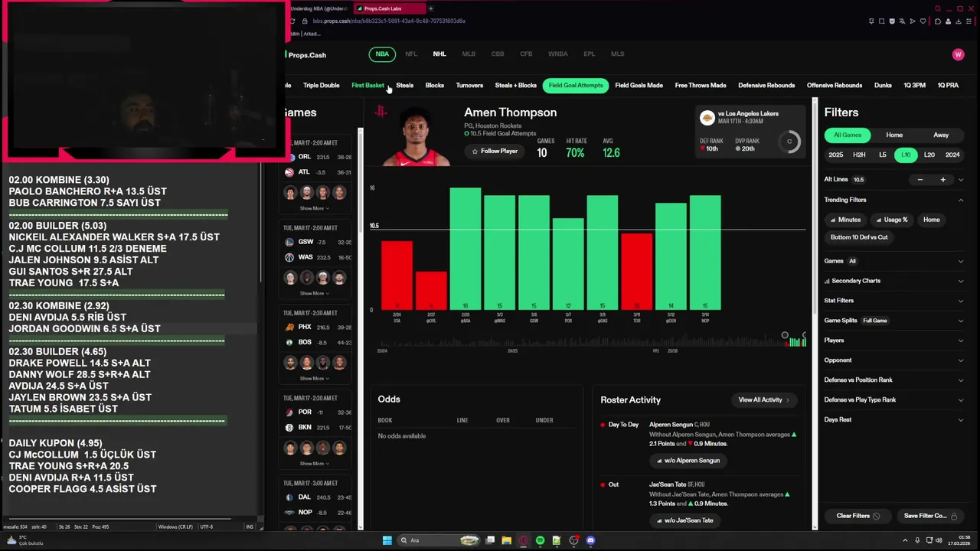Click the browser search icon in title bar
980x551 pixels.
coord(937,8)
